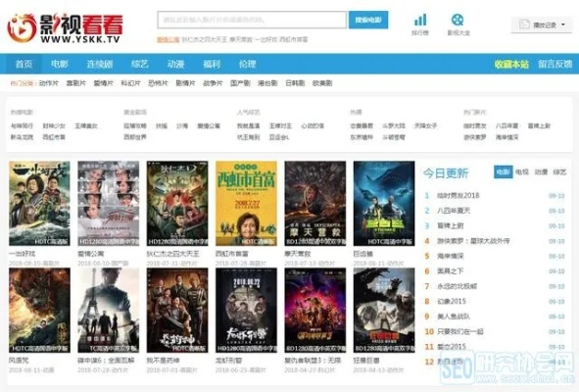Open update item 9 美人鱼战队
Image resolution: width=579 pixels, height=392 pixels.
coord(454,317)
